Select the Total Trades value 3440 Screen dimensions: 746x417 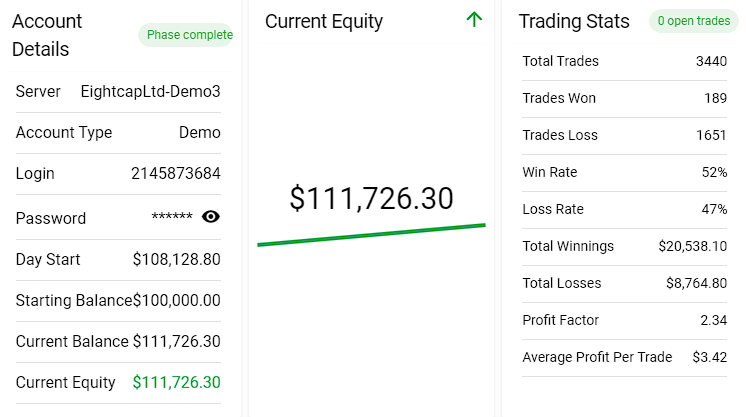(x=711, y=61)
